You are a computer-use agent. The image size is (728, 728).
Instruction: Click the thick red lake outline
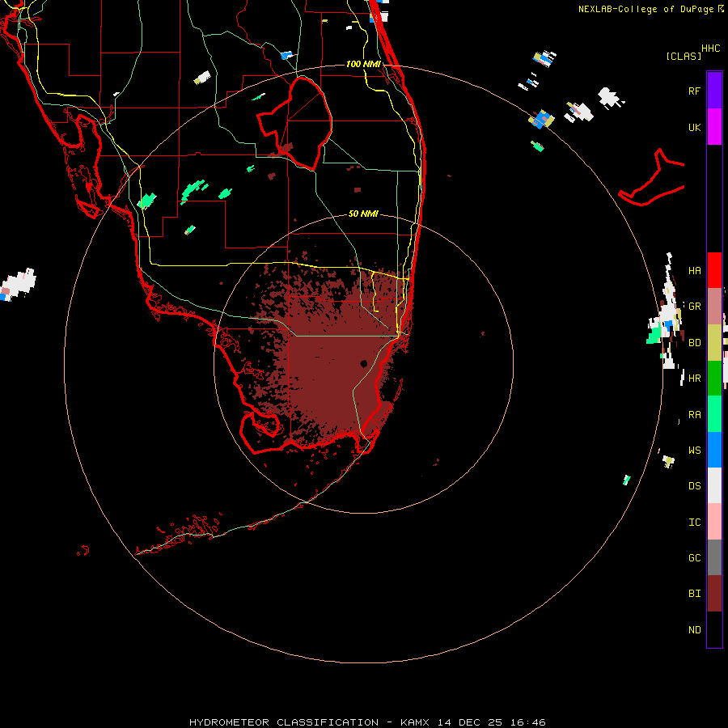(294, 123)
